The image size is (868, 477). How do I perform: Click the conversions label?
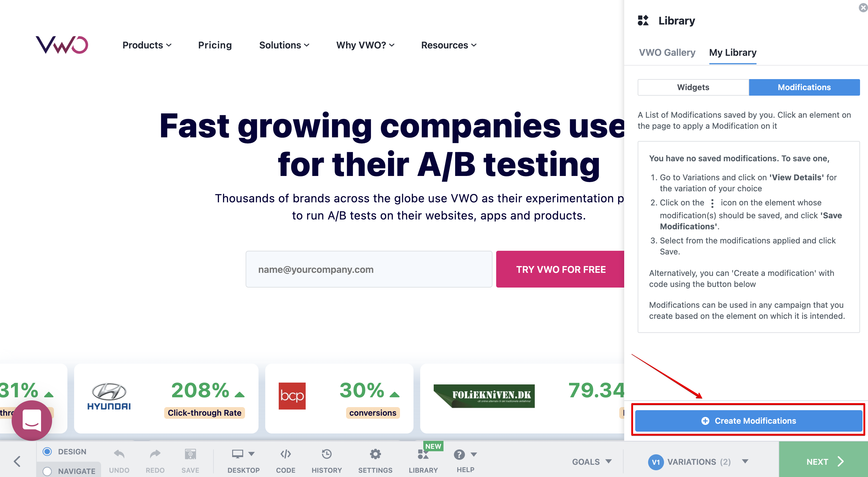click(x=373, y=413)
